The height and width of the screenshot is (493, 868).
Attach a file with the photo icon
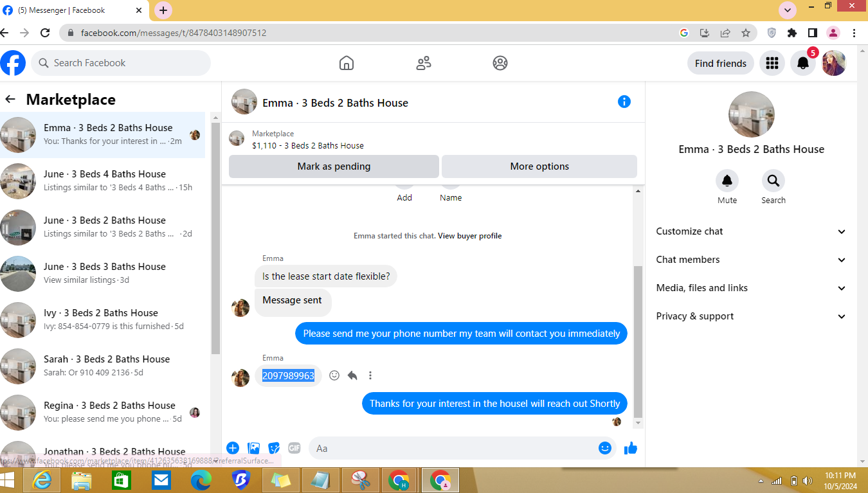(x=254, y=448)
